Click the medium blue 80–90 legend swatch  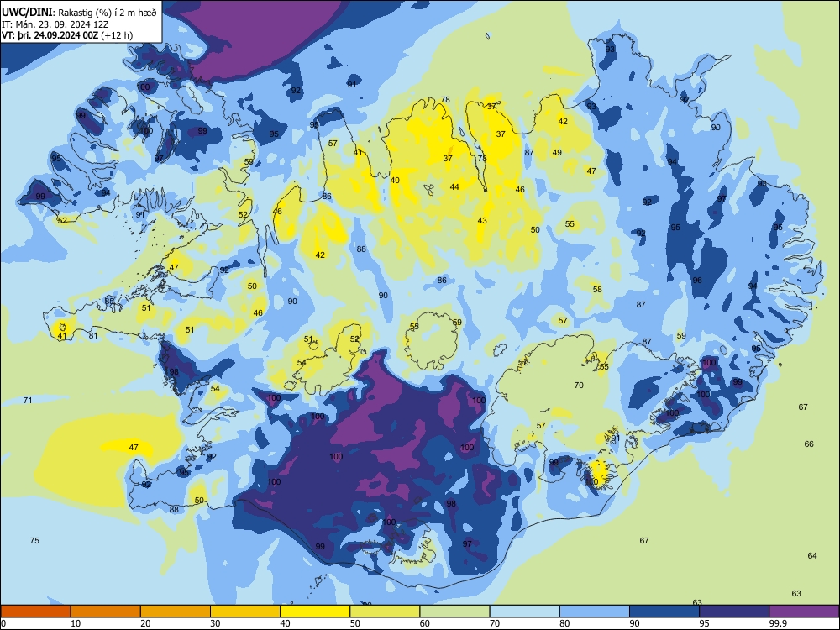[x=595, y=612]
